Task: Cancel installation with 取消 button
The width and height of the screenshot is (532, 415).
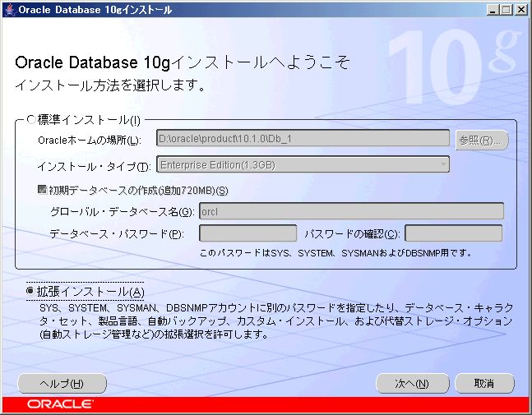Action: (484, 384)
